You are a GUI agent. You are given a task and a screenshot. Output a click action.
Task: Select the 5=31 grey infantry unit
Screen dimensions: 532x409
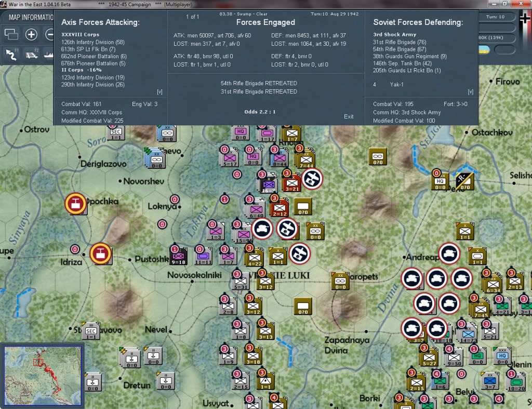tap(241, 282)
